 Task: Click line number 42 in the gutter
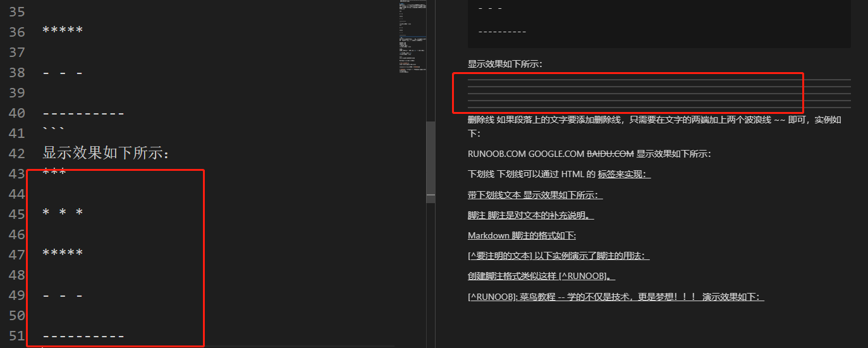coord(17,153)
